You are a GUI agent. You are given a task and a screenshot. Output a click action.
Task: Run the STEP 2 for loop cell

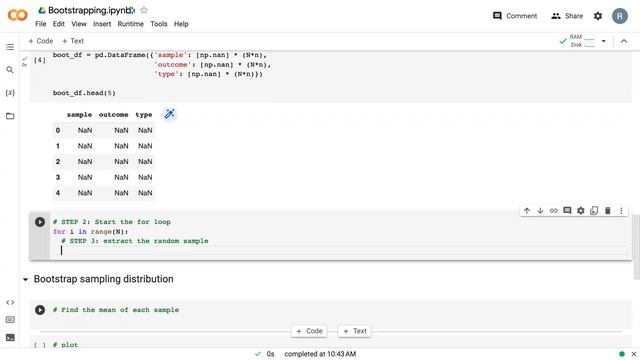(40, 222)
